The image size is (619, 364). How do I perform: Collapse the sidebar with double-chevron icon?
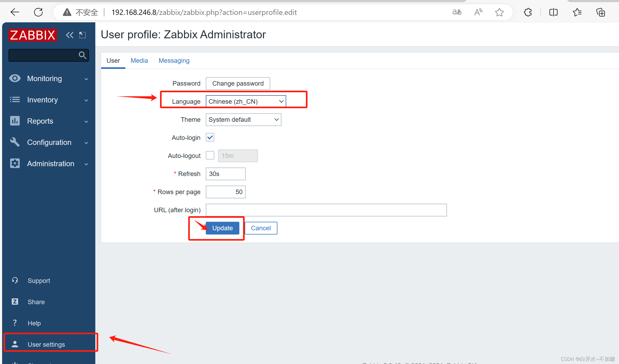click(70, 35)
